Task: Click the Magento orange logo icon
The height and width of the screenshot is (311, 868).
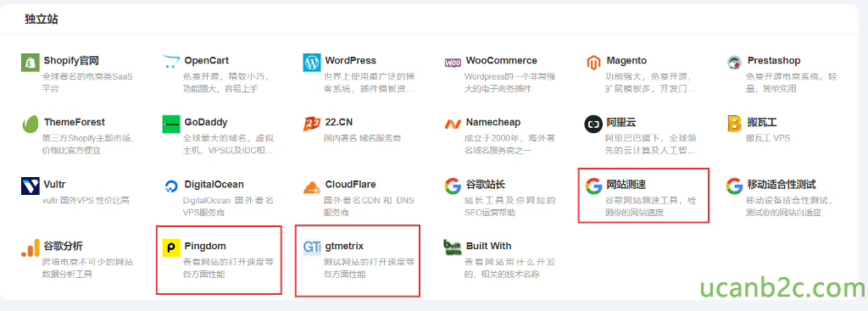Action: (x=593, y=63)
